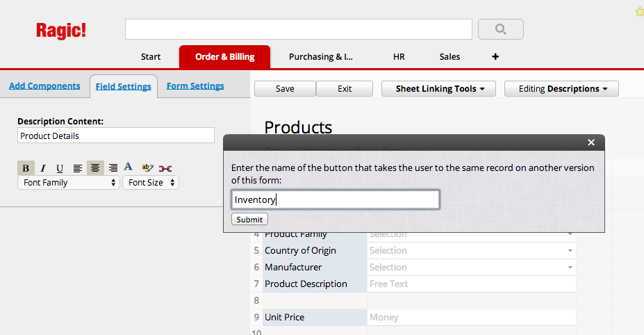Open font color picker
Viewport: 644px width, 335px height.
tap(128, 167)
